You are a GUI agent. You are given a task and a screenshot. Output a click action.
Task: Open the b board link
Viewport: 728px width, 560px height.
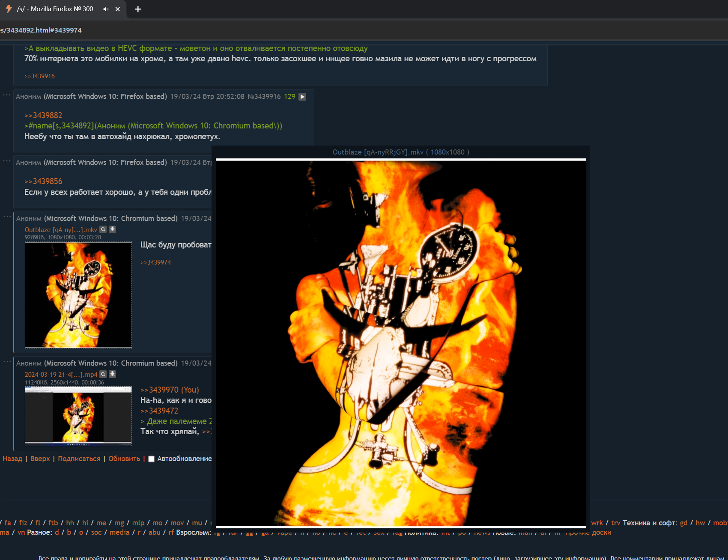point(69,532)
